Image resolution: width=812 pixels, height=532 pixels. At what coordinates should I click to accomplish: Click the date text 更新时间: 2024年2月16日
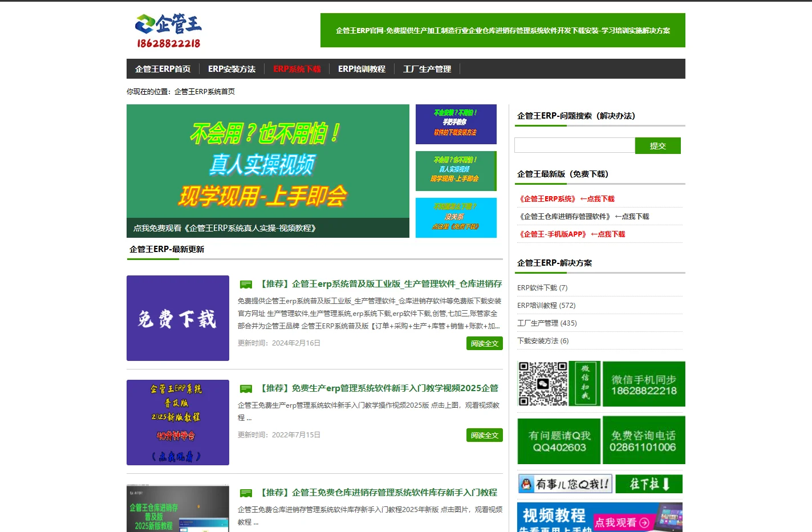click(279, 343)
